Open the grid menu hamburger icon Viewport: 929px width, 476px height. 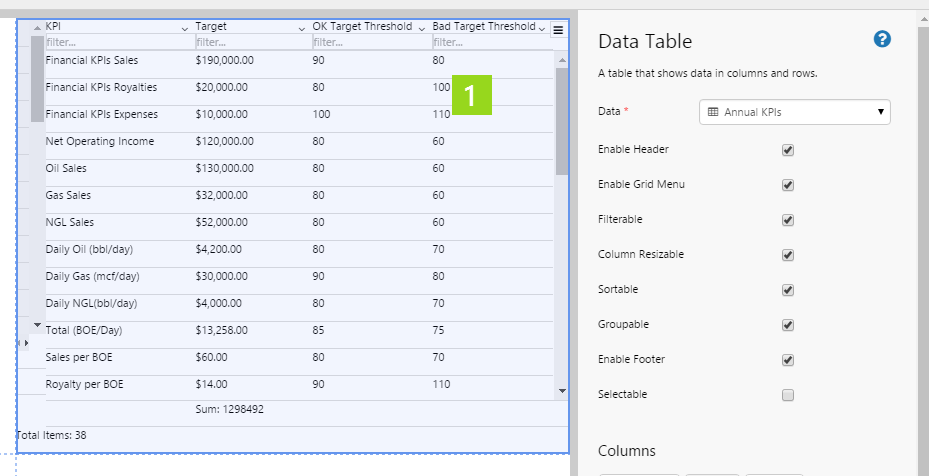coord(558,30)
